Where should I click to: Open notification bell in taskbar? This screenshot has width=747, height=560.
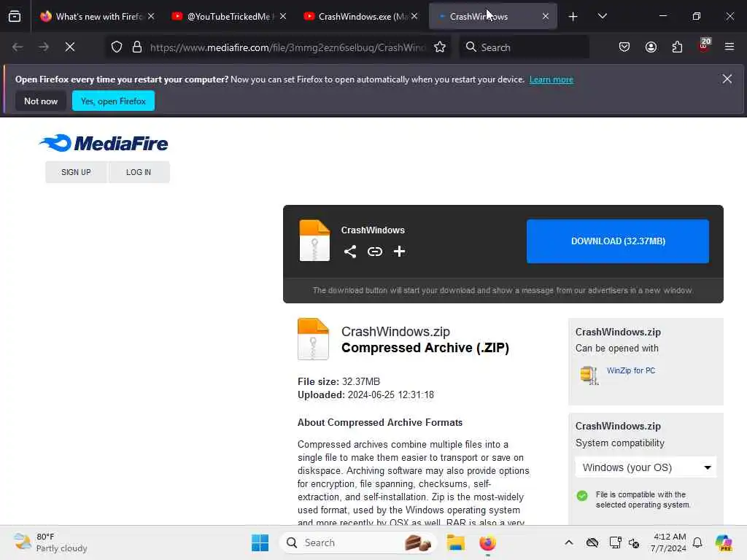tap(697, 542)
